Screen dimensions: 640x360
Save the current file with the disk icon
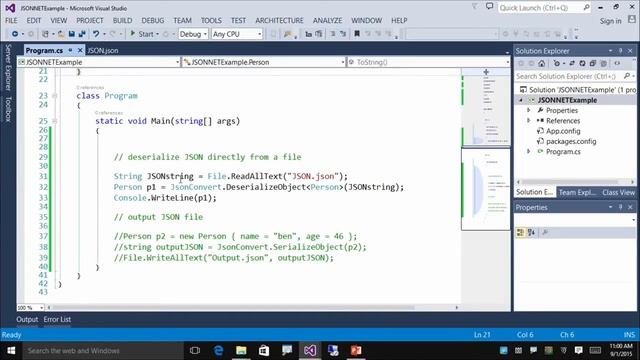[x=71, y=34]
